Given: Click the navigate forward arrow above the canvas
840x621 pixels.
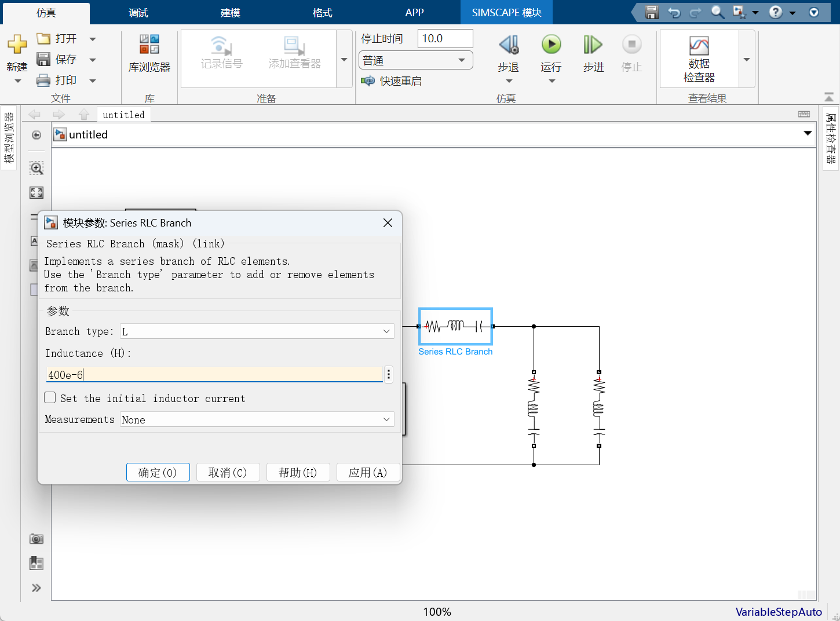Looking at the screenshot, I should tap(59, 114).
